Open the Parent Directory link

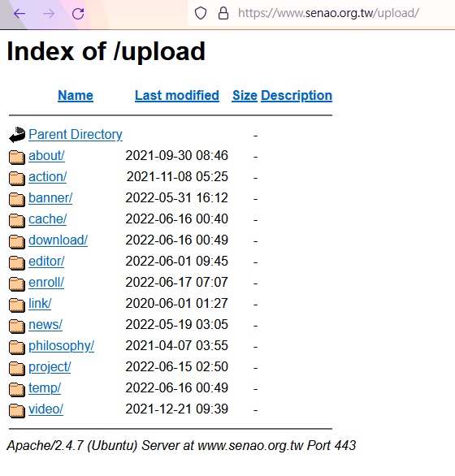(76, 134)
